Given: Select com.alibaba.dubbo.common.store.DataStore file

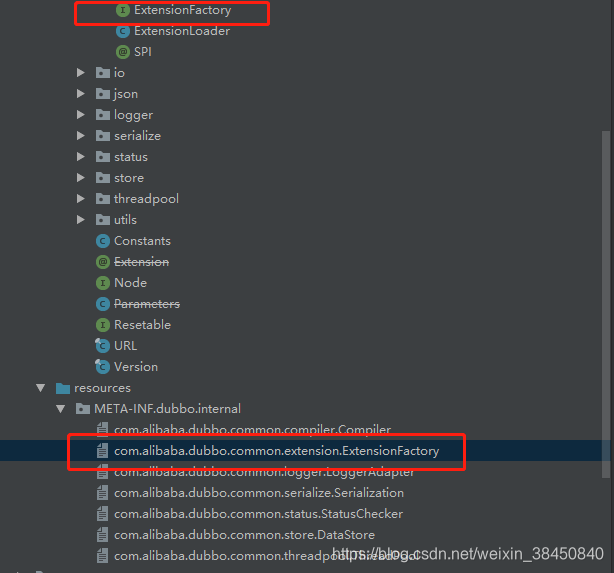Looking at the screenshot, I should (x=244, y=535).
